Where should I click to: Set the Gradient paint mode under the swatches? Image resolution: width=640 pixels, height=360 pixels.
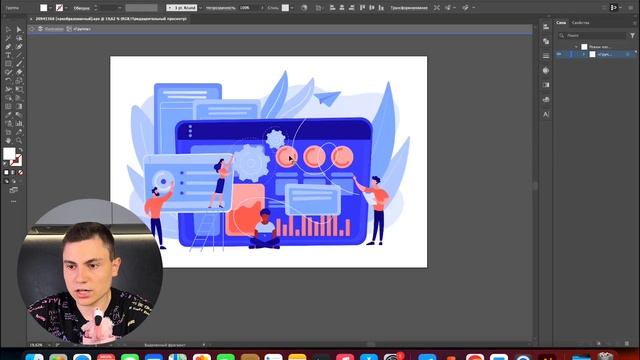(x=13, y=173)
